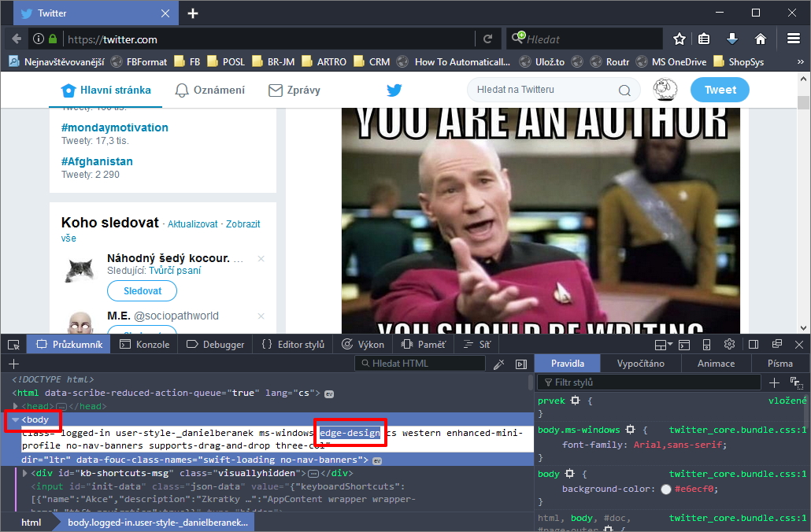This screenshot has height=532, width=811.
Task: Focus the Hledat HTML search box
Action: click(x=420, y=364)
